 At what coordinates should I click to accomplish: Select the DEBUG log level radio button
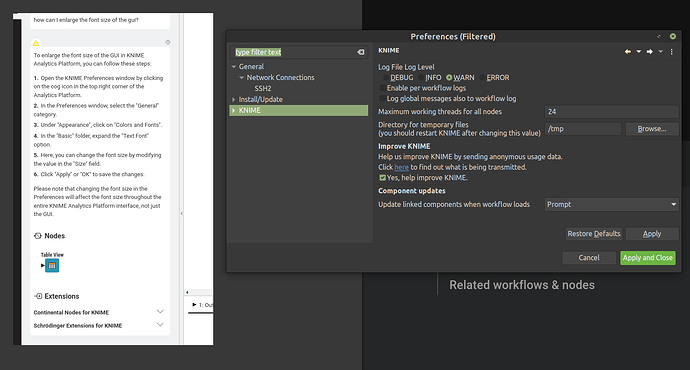click(x=386, y=78)
